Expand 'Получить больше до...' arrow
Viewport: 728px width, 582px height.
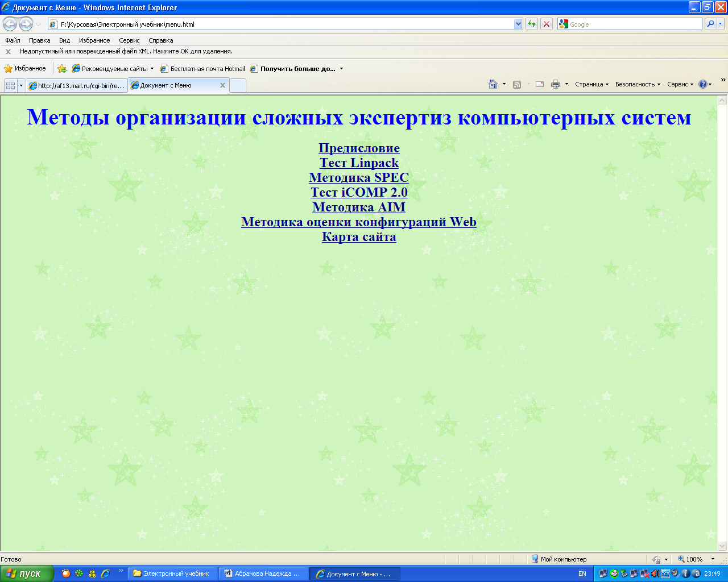coord(341,69)
